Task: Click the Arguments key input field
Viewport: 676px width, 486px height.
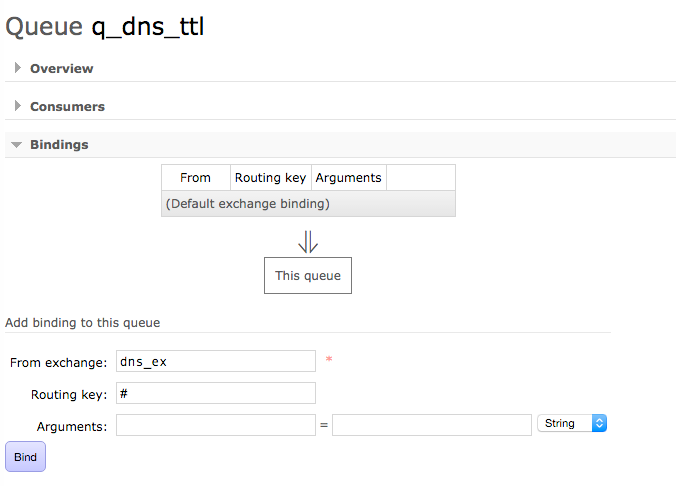Action: pyautogui.click(x=216, y=425)
